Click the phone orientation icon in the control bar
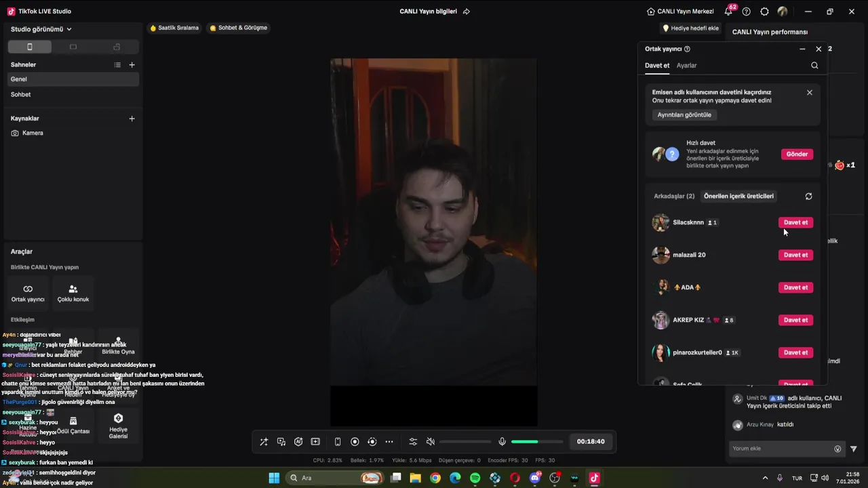868x488 pixels. [338, 442]
